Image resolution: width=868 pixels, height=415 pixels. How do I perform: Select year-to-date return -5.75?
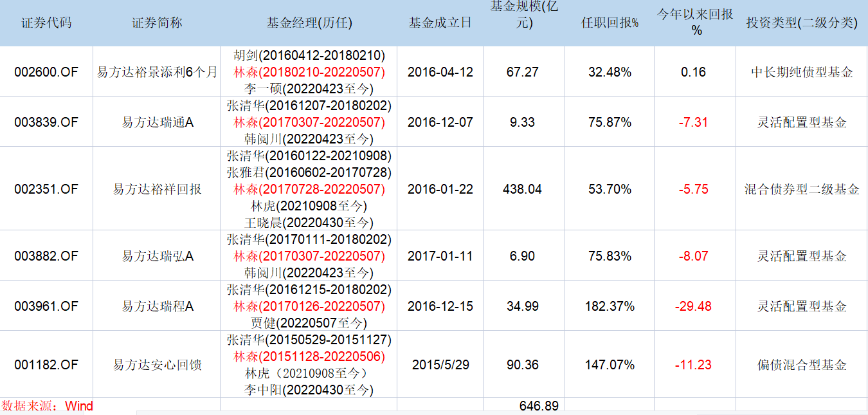(693, 189)
